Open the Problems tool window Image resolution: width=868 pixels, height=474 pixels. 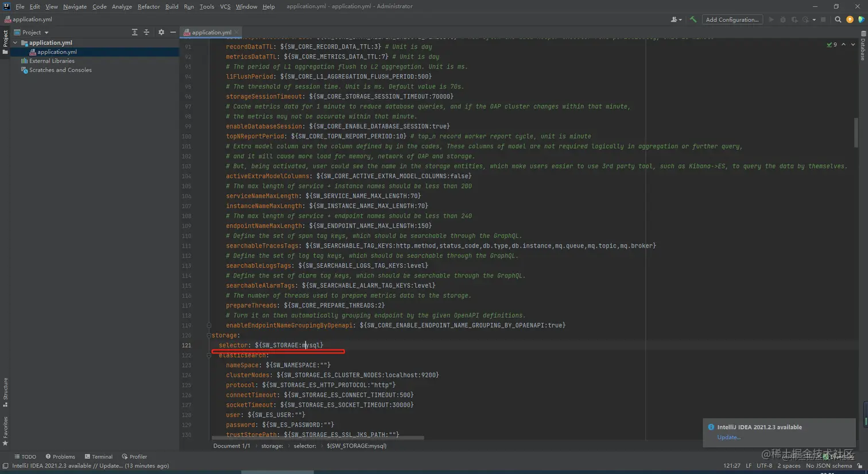tap(60, 457)
